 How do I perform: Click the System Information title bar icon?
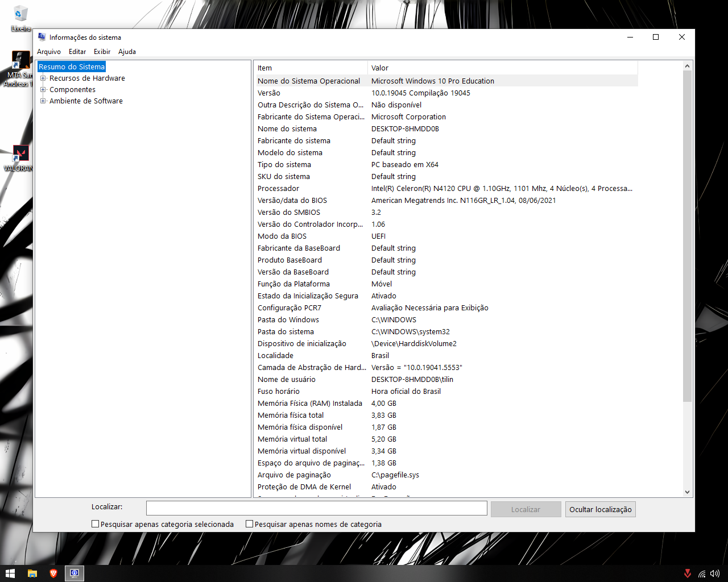(42, 37)
